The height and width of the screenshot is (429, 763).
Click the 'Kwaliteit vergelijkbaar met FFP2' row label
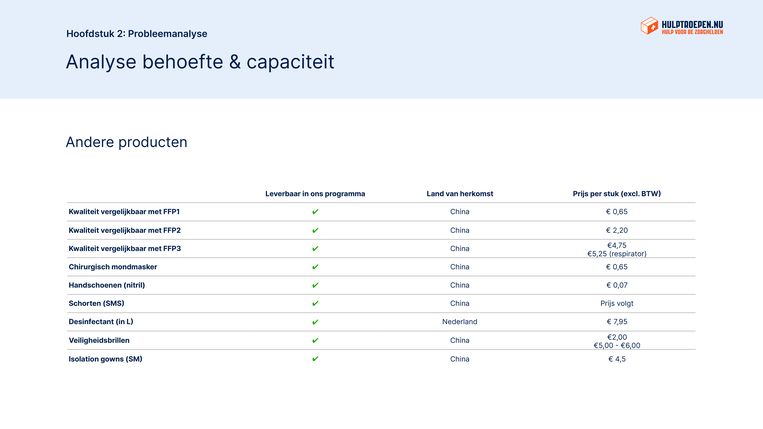click(124, 230)
